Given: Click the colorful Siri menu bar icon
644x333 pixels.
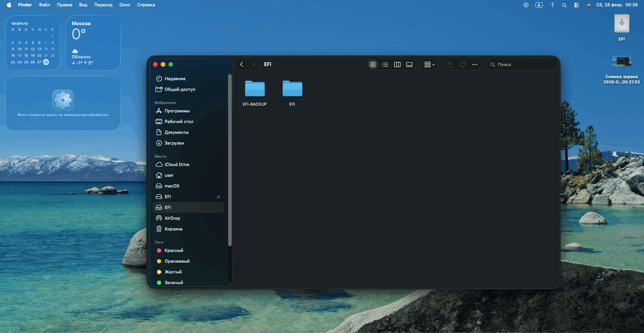Looking at the screenshot, I should pyautogui.click(x=588, y=5).
